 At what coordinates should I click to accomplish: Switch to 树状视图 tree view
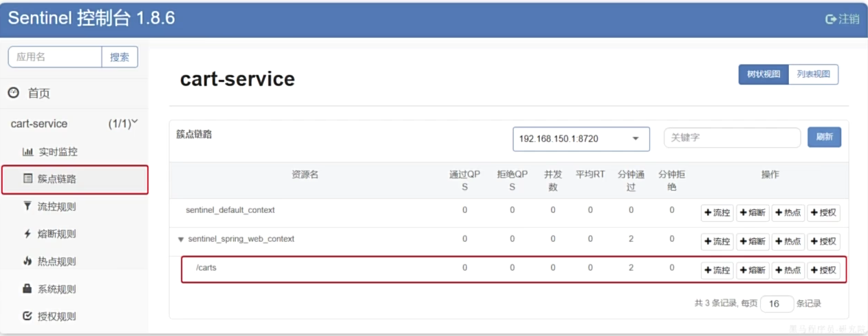click(763, 74)
